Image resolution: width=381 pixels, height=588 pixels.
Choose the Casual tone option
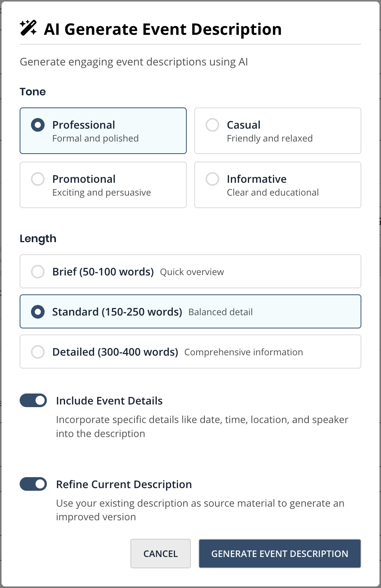[x=212, y=125]
